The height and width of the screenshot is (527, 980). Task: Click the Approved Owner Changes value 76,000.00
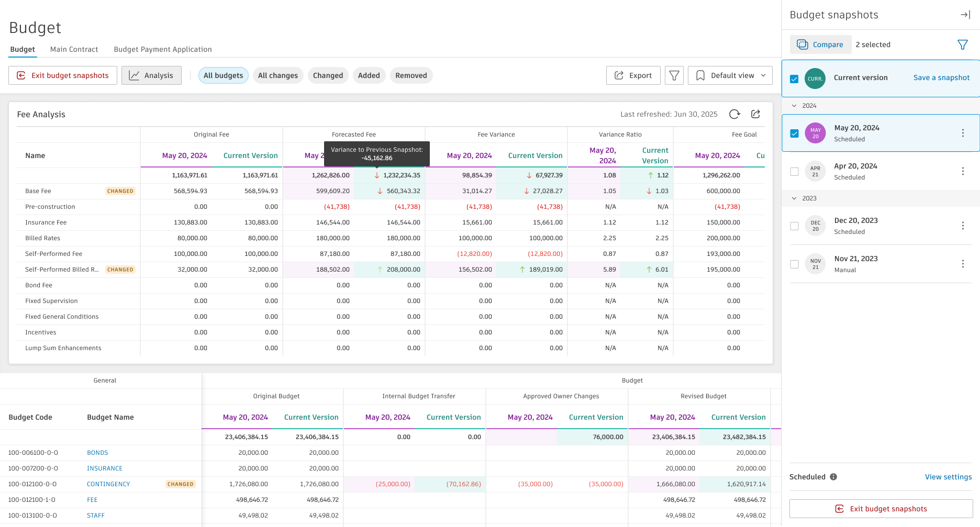tap(608, 437)
